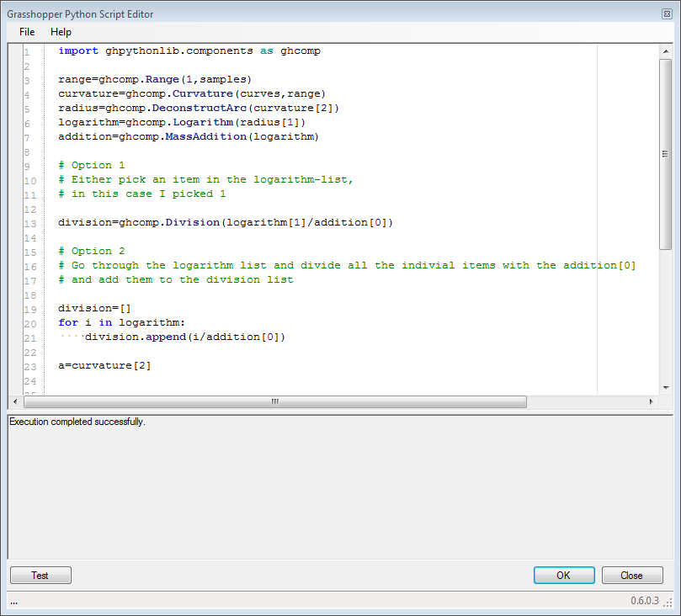Click the '# Either pick an item' comment
The width and height of the screenshot is (681, 616).
coord(206,180)
